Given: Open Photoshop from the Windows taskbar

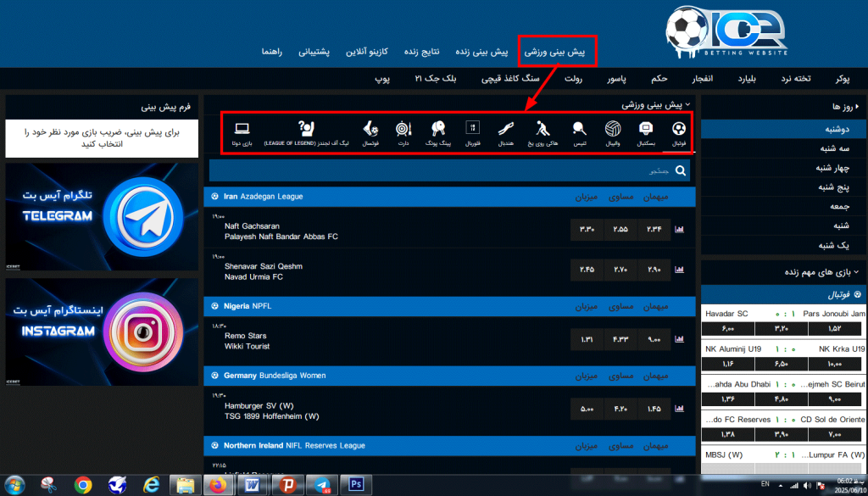Looking at the screenshot, I should pyautogui.click(x=357, y=485).
